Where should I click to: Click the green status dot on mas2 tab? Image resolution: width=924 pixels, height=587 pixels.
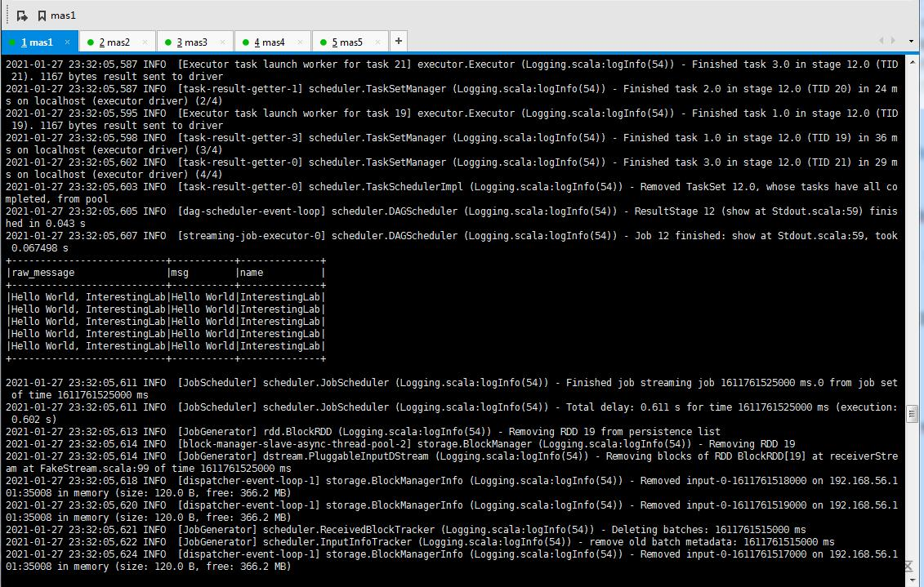pos(91,42)
